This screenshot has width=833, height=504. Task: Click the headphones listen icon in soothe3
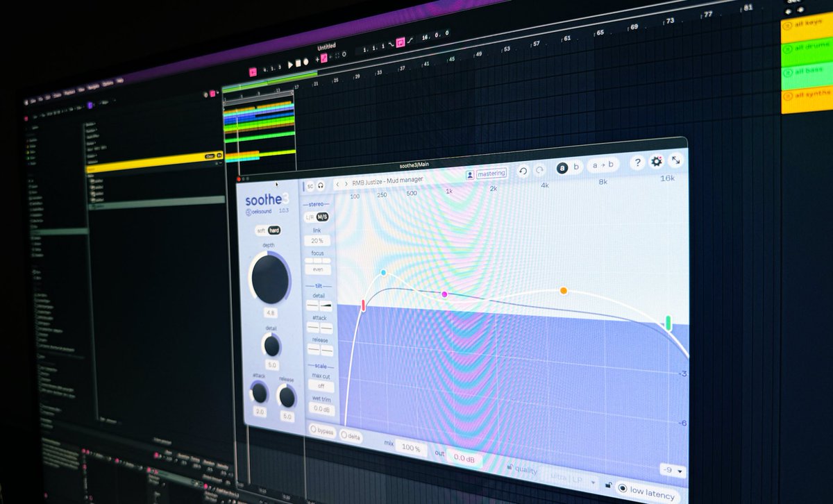pyautogui.click(x=321, y=186)
